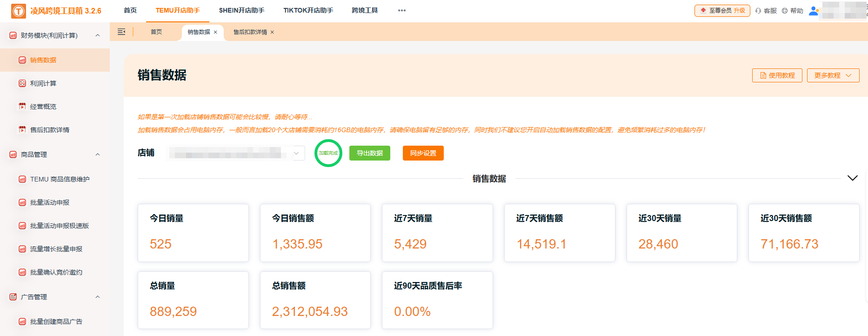Click the 使用教程 button
Viewport: 868px width, 336px height.
click(777, 75)
